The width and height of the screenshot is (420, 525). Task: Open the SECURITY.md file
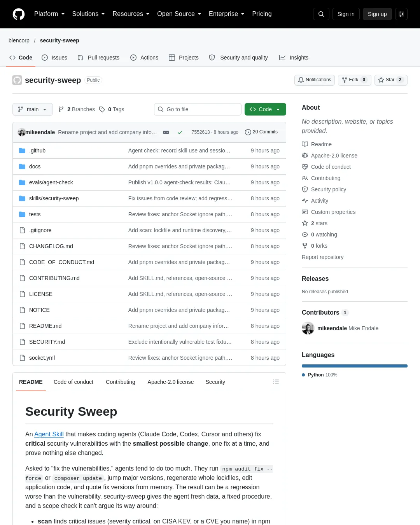47,342
